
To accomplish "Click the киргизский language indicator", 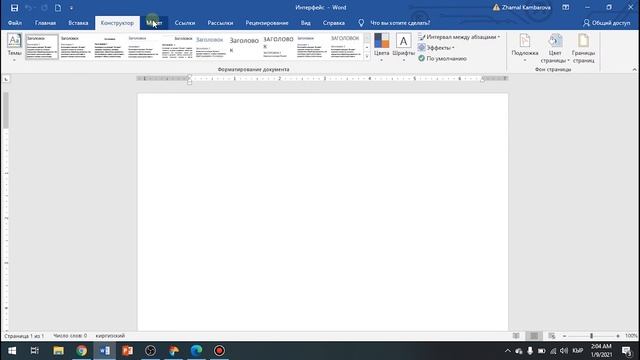I will tap(110, 336).
